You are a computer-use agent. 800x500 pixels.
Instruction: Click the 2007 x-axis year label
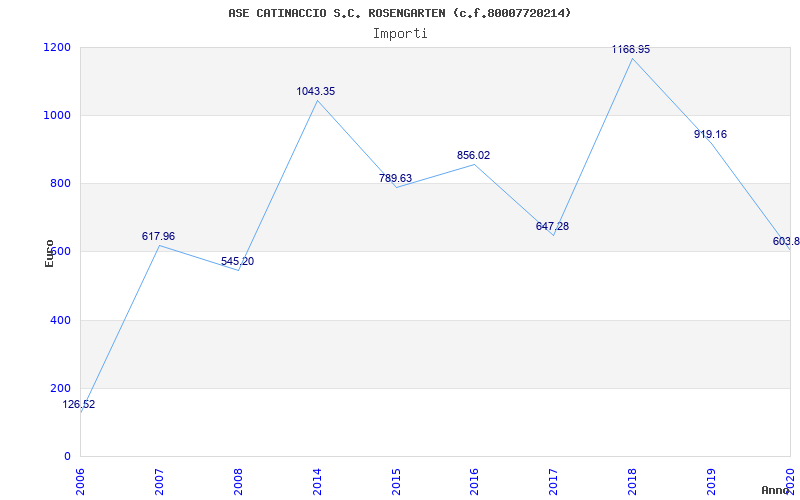160,481
